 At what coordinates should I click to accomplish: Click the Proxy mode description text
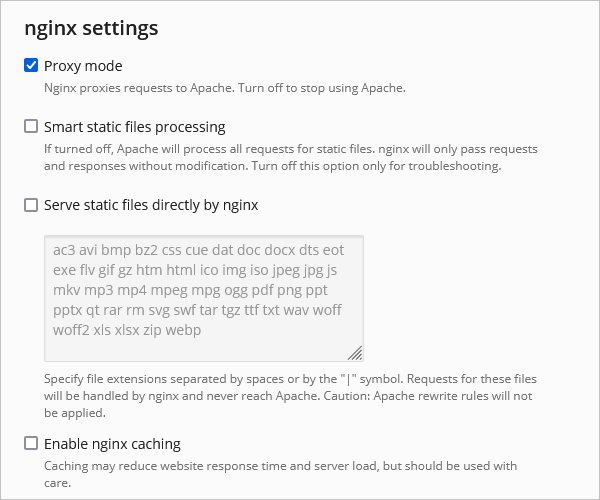pyautogui.click(x=224, y=88)
